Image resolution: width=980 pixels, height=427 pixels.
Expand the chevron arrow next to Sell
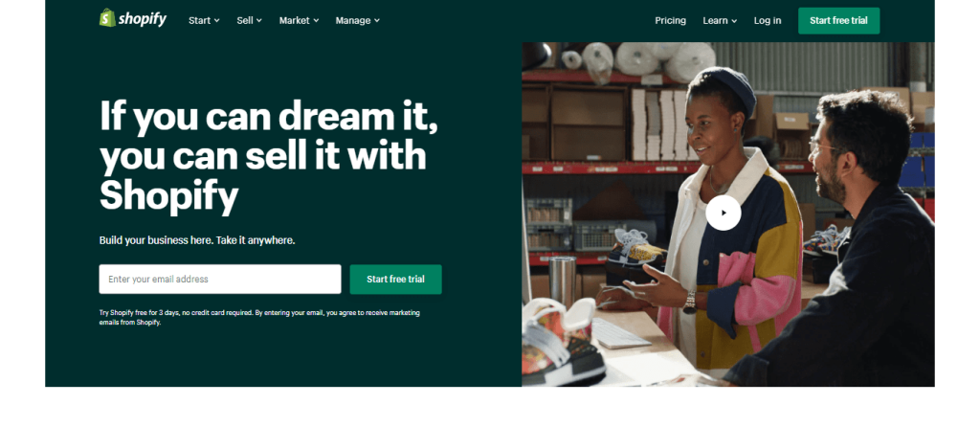coord(258,21)
